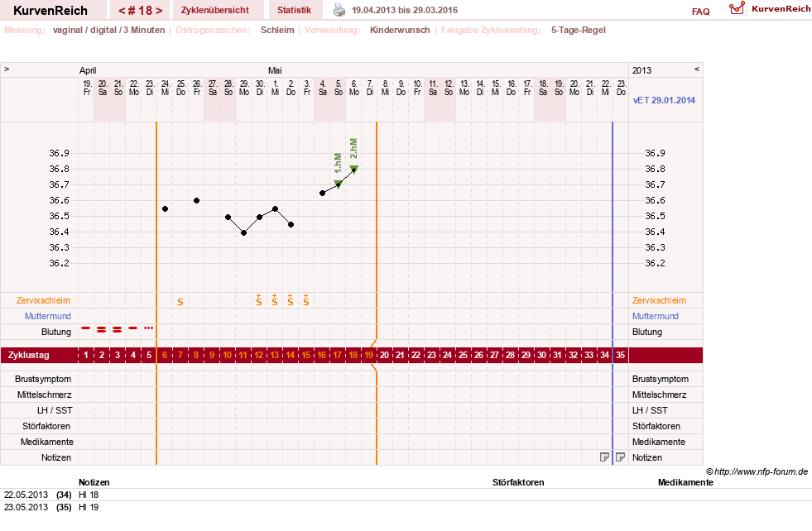Click the 1.hM green triangle marker

click(338, 184)
